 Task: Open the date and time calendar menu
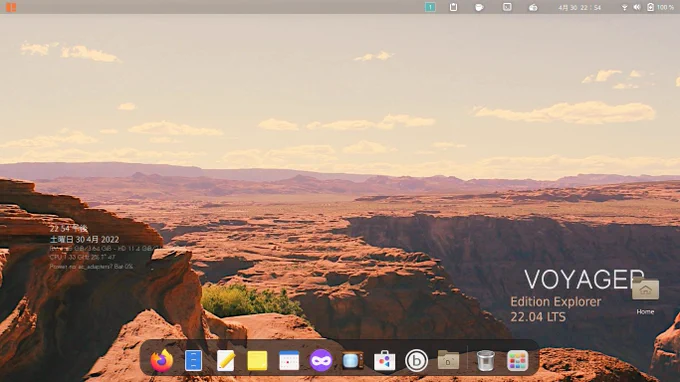click(579, 7)
